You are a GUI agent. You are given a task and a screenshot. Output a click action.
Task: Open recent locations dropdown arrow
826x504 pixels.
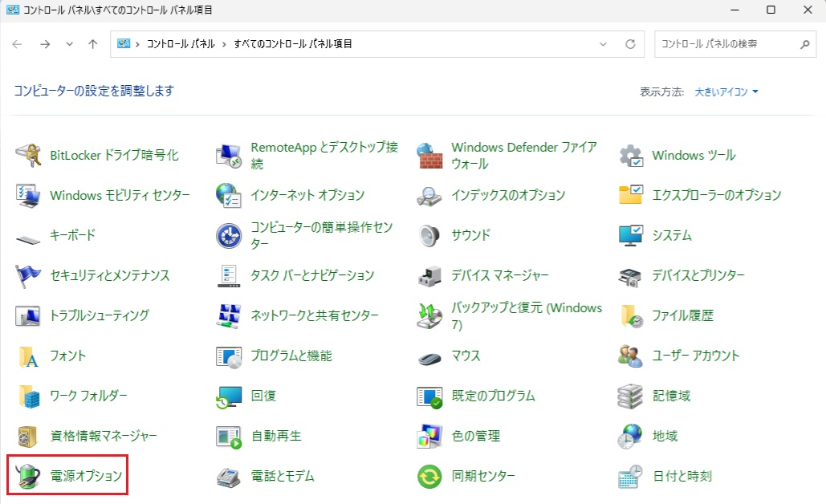pyautogui.click(x=70, y=44)
